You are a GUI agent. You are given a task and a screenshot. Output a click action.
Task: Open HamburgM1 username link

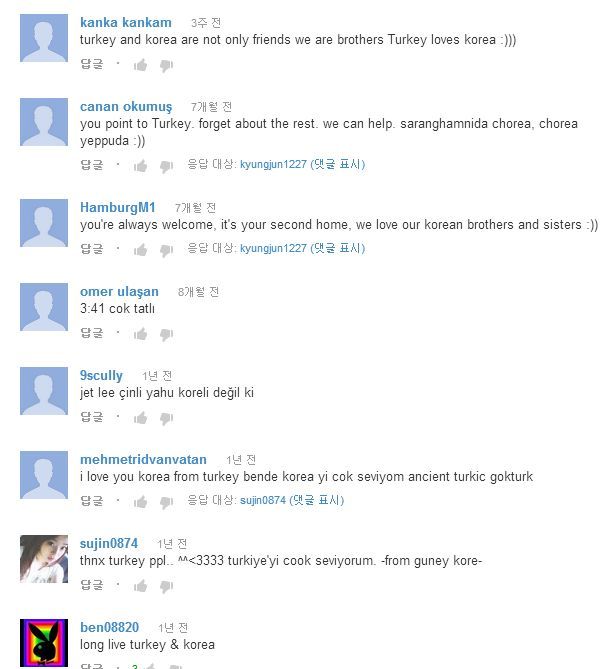pyautogui.click(x=117, y=207)
